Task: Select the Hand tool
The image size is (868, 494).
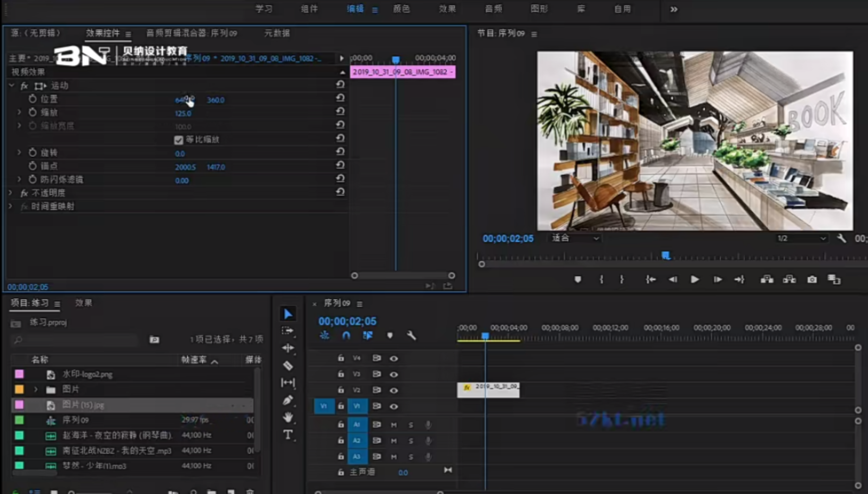Action: (287, 417)
